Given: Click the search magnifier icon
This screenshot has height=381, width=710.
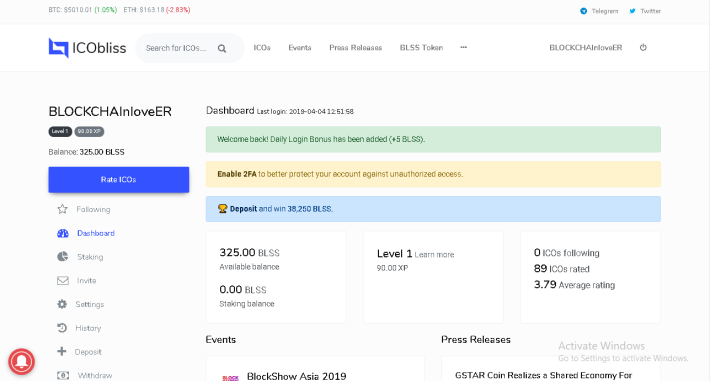Looking at the screenshot, I should [x=222, y=48].
